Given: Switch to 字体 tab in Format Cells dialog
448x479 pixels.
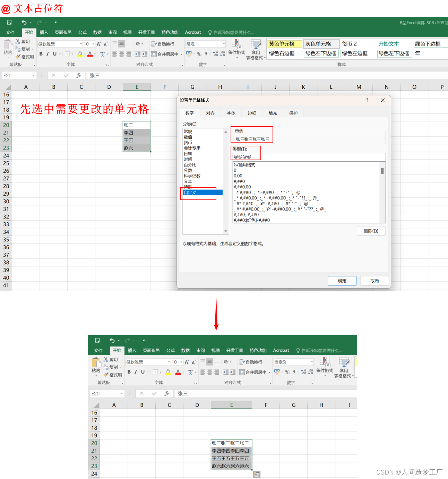Looking at the screenshot, I should coord(231,113).
